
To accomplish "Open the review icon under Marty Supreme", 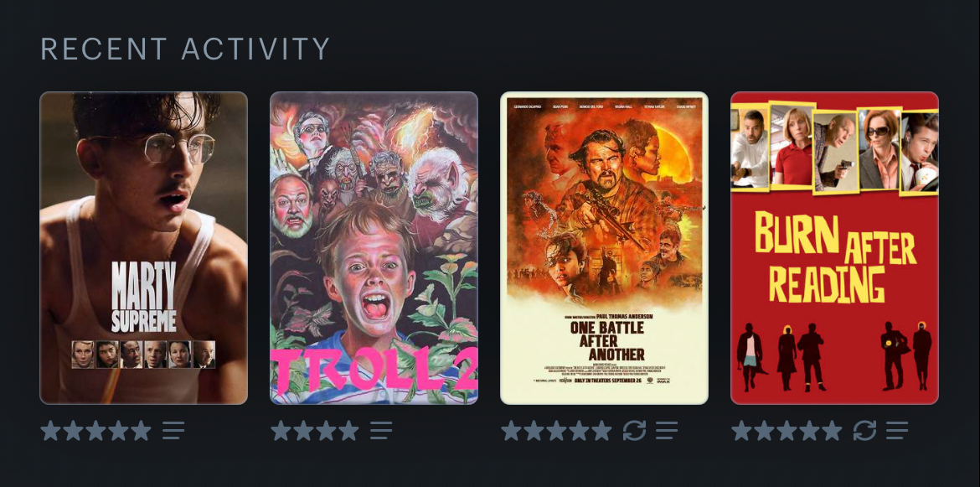I will [173, 430].
